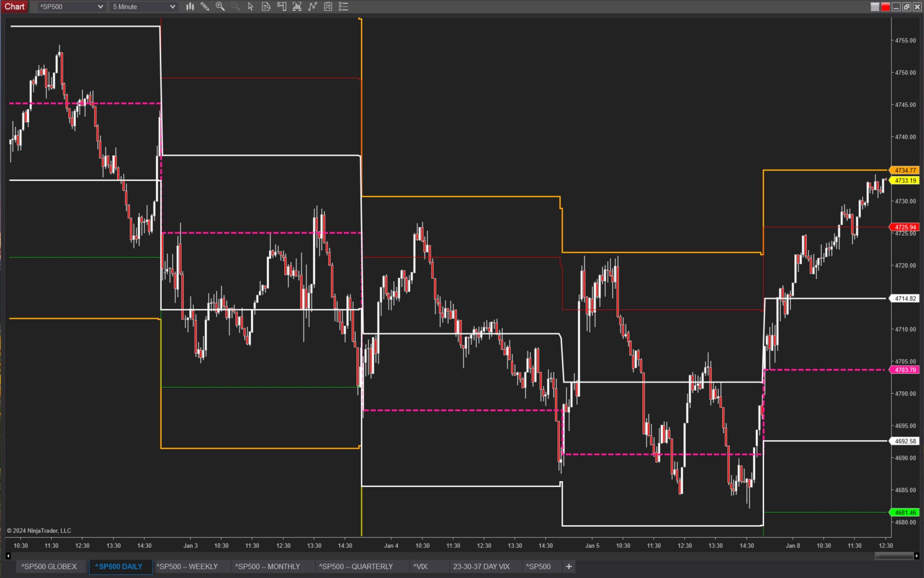
Task: Click the orange 4734.77 price marker
Action: pyautogui.click(x=905, y=171)
